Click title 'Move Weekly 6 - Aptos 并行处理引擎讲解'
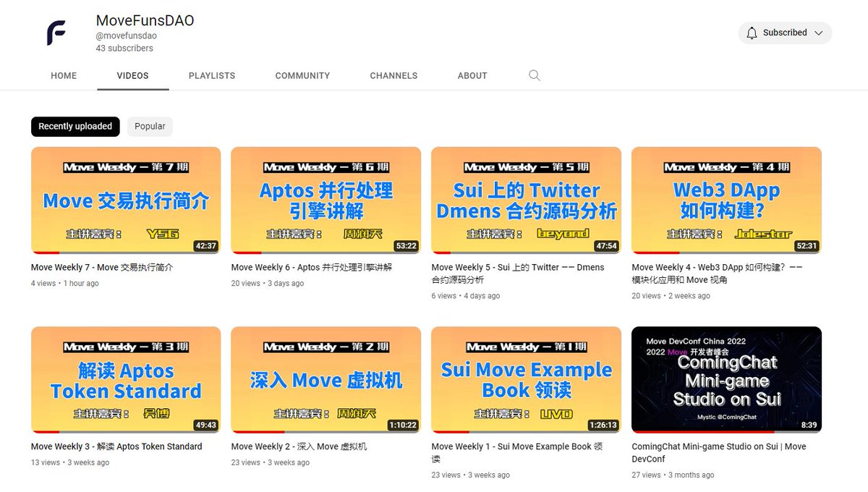The height and width of the screenshot is (492, 868). [x=312, y=268]
